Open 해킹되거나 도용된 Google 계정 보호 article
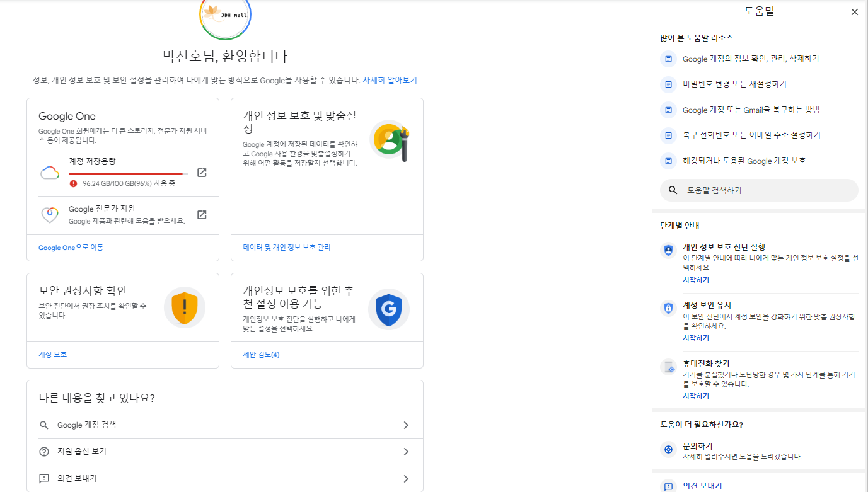This screenshot has width=868, height=492. (744, 161)
